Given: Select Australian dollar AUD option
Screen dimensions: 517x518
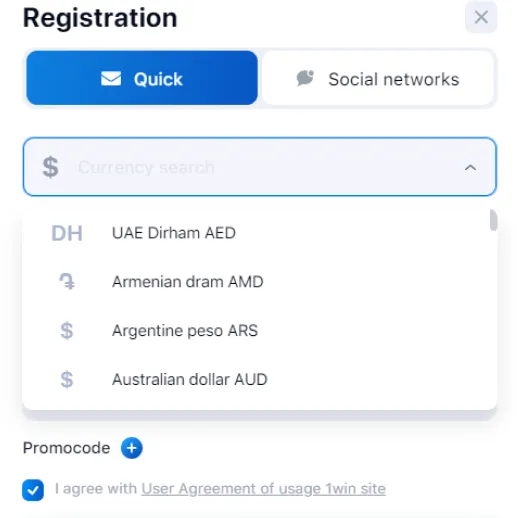Looking at the screenshot, I should pos(259,379).
